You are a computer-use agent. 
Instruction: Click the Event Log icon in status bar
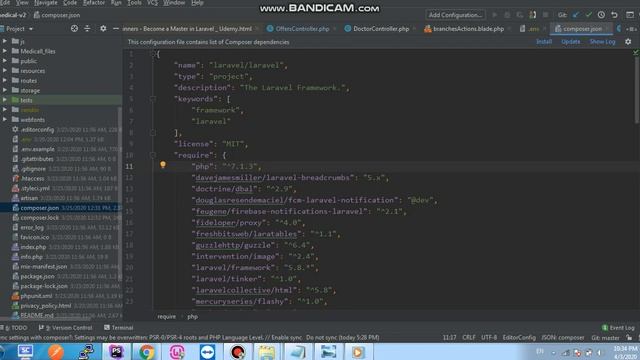tap(605, 328)
